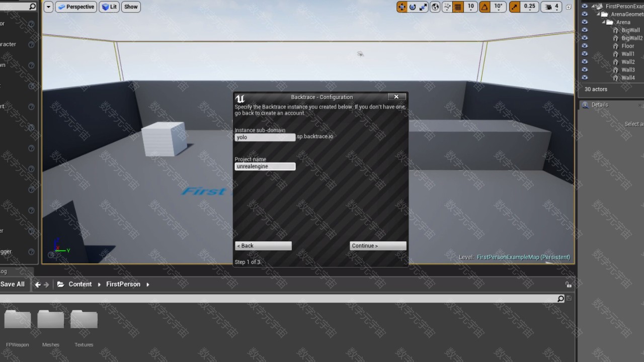Expand arrow between Content and FirstPerson

point(99,285)
